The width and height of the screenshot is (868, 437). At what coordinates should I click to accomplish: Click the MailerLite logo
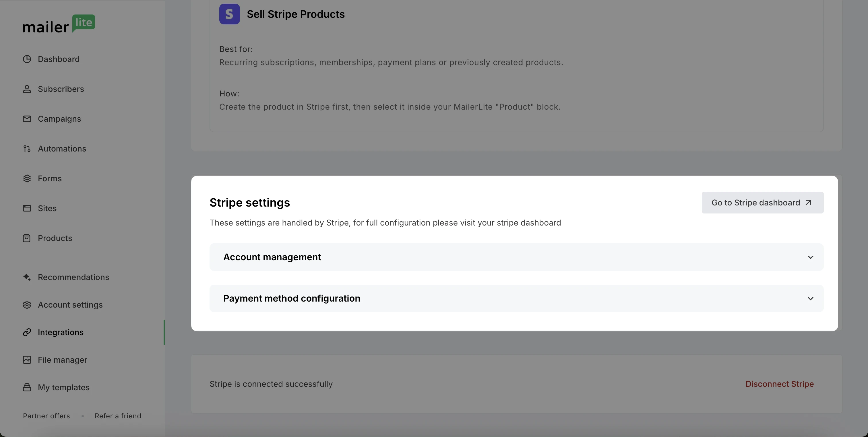pyautogui.click(x=59, y=24)
